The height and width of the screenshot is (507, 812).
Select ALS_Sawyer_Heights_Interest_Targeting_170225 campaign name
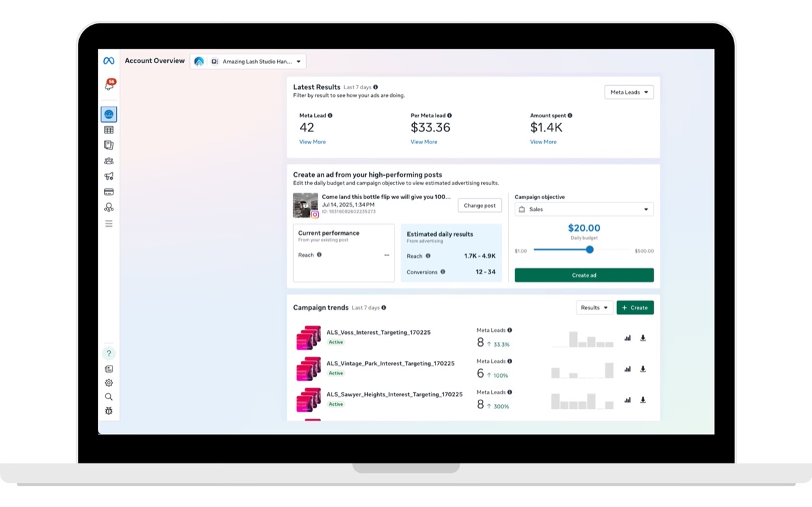395,394
